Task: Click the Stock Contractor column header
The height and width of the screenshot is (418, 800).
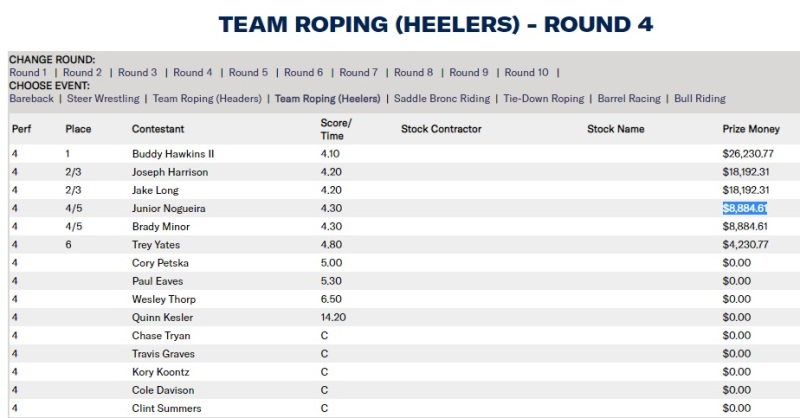Action: pyautogui.click(x=441, y=129)
